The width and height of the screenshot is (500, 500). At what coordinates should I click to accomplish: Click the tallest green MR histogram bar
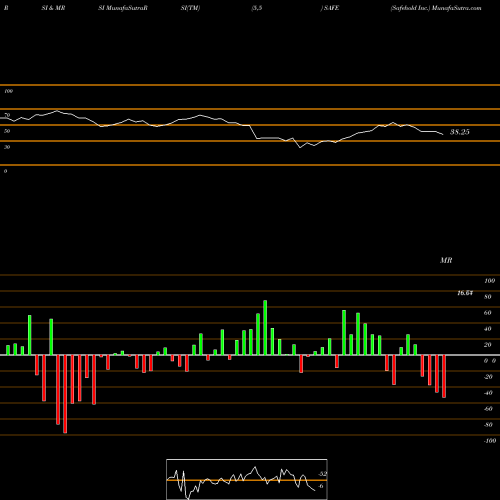[x=265, y=328]
